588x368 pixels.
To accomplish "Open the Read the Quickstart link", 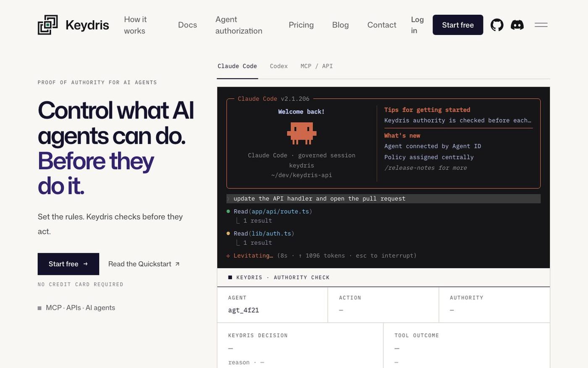I will 144,264.
